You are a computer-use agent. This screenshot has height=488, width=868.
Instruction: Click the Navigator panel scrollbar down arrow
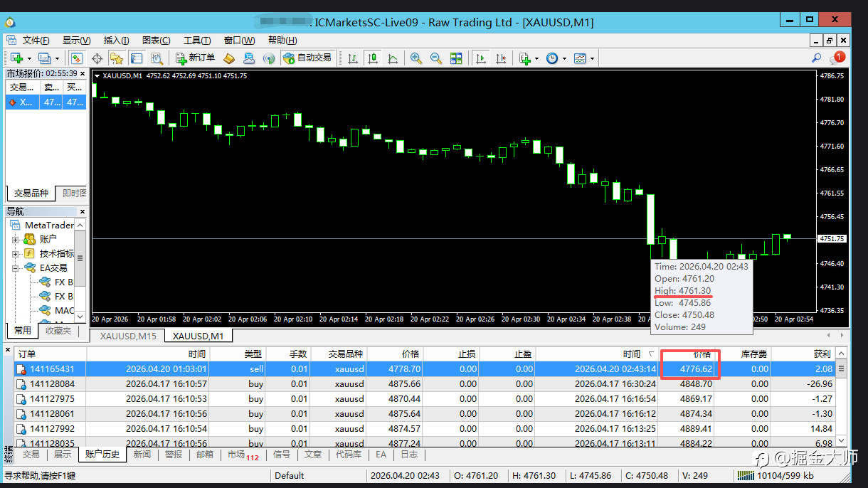(x=80, y=317)
